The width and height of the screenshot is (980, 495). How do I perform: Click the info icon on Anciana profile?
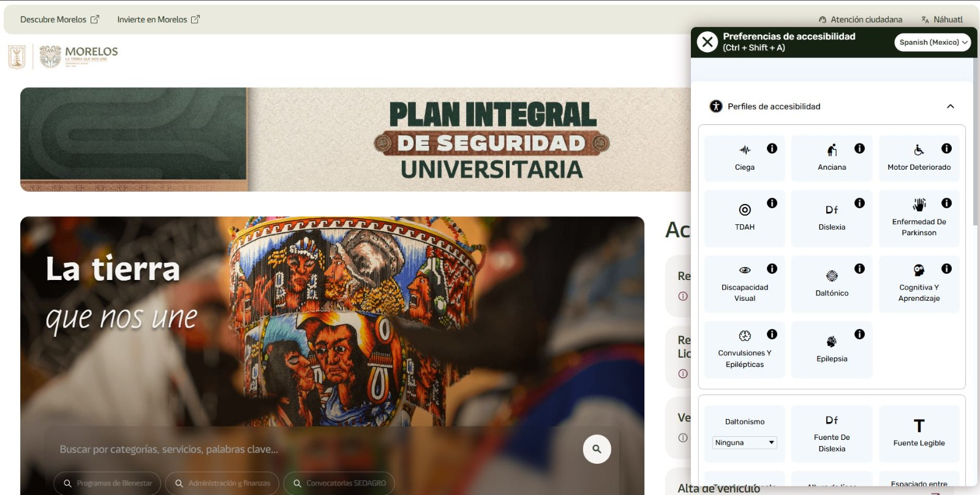859,148
